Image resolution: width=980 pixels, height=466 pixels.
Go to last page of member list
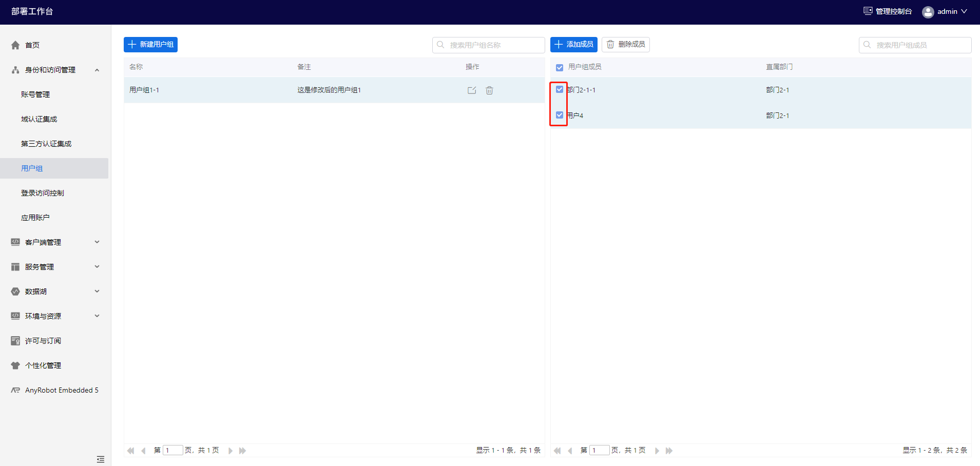point(669,451)
